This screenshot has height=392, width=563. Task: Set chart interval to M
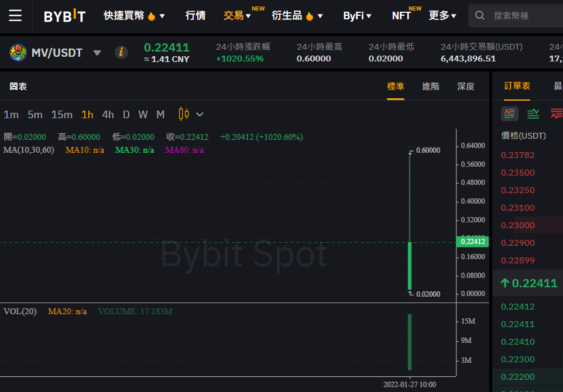(x=160, y=115)
